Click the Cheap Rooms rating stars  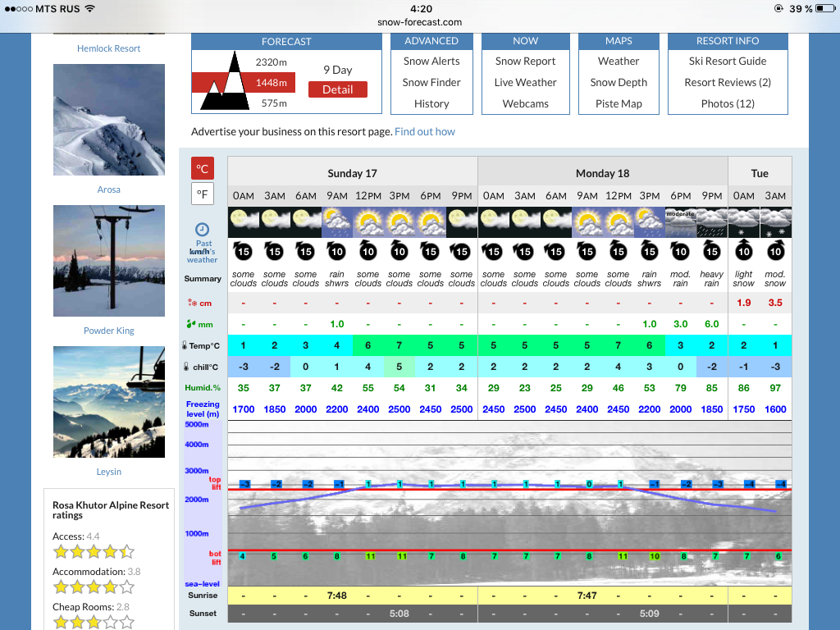tap(94, 622)
